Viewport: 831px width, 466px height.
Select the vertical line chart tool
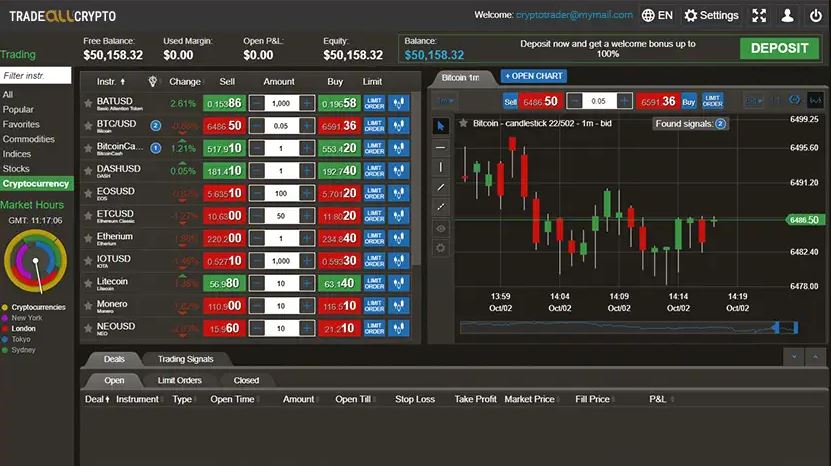click(440, 167)
